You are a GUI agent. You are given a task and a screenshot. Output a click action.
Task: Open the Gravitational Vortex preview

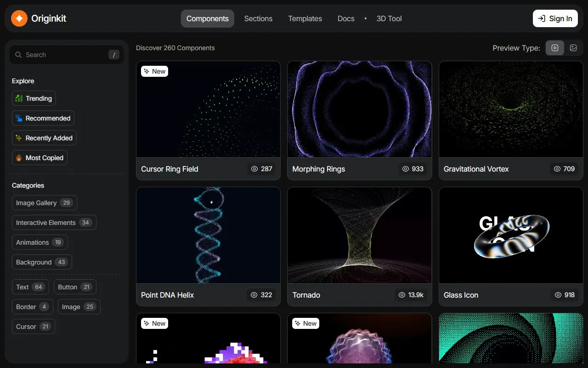tap(511, 109)
